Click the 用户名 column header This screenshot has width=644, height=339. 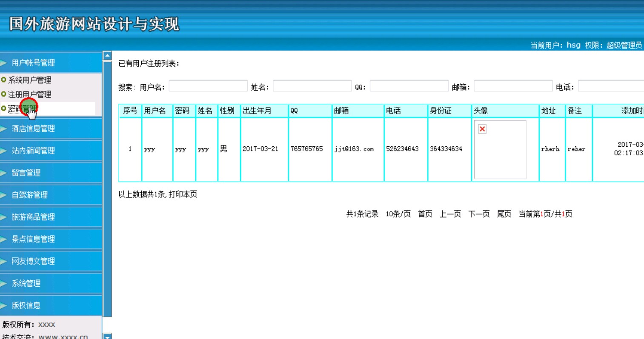157,111
